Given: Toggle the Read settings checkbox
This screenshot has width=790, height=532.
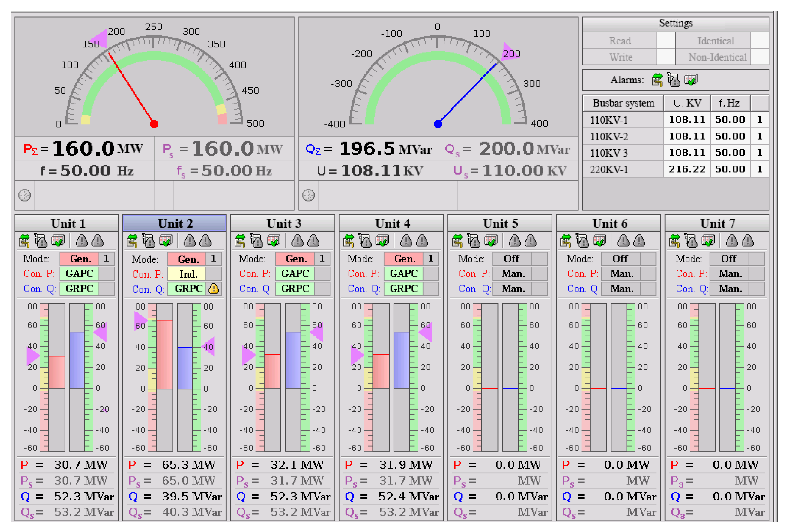Looking at the screenshot, I should coord(666,41).
